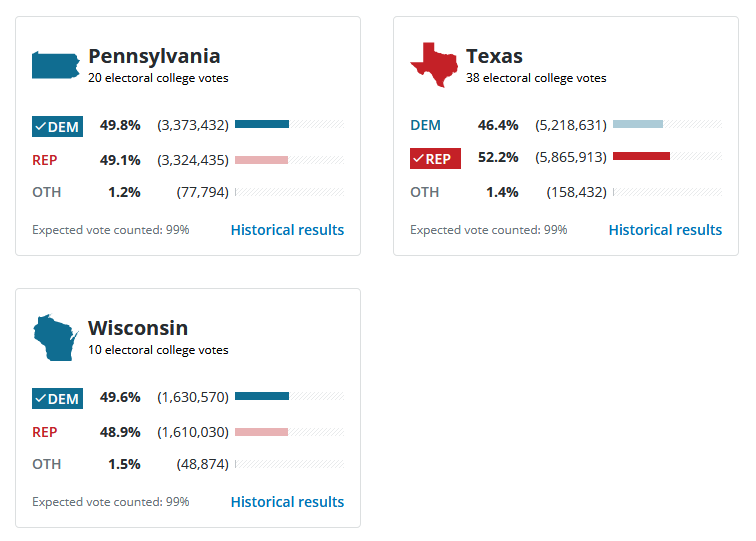Click the DEM label in Texas's card
The height and width of the screenshot is (541, 756).
(425, 126)
